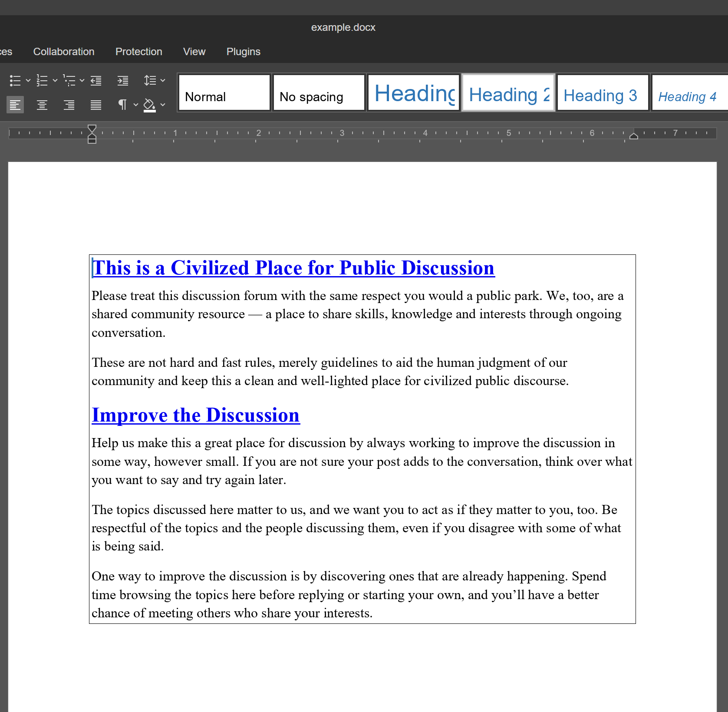Open the shading color dropdown arrow

click(x=163, y=105)
